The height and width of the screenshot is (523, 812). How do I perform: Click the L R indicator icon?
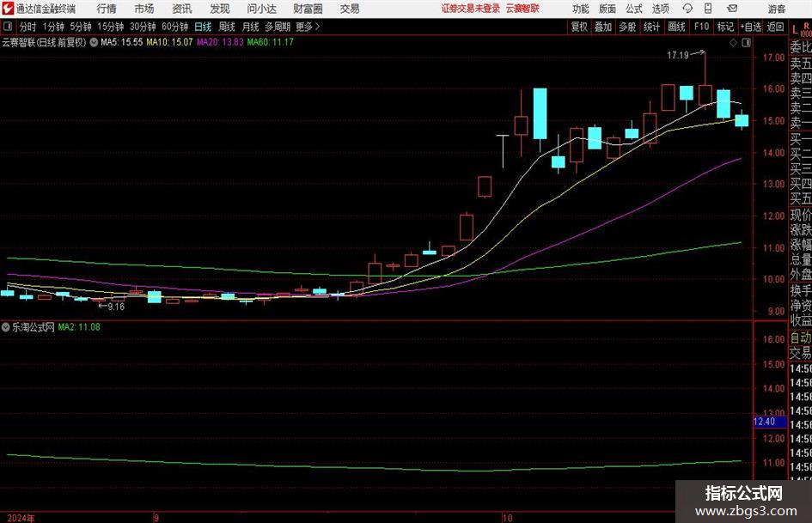point(801,28)
